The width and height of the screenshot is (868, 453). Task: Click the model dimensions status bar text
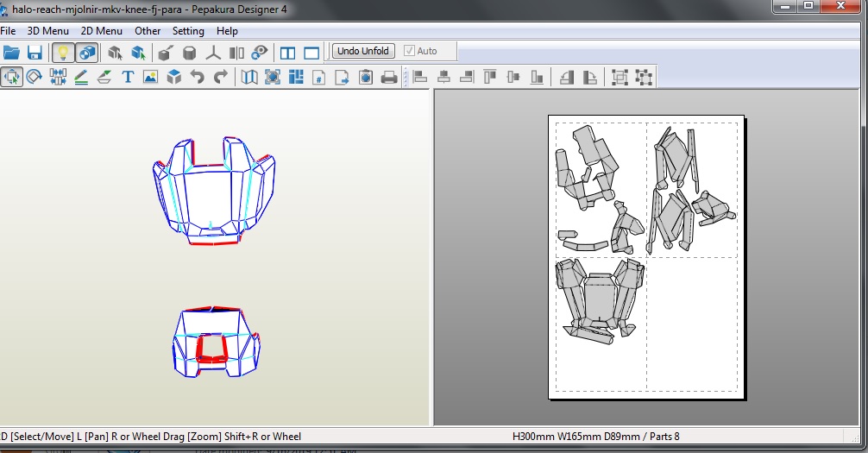(x=595, y=437)
